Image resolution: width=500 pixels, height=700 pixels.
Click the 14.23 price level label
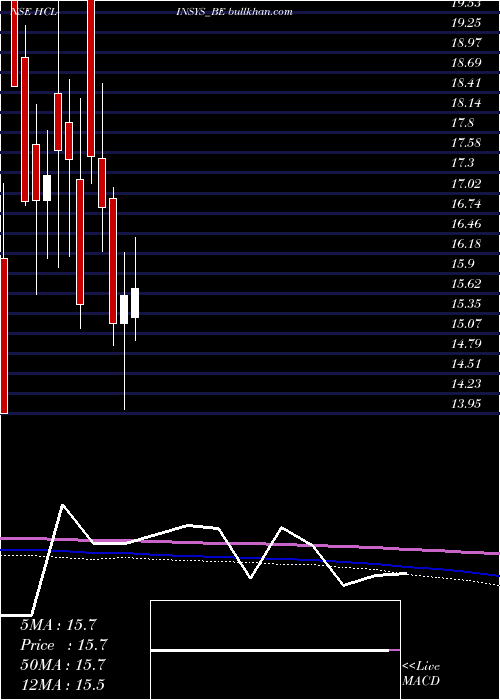coord(466,384)
